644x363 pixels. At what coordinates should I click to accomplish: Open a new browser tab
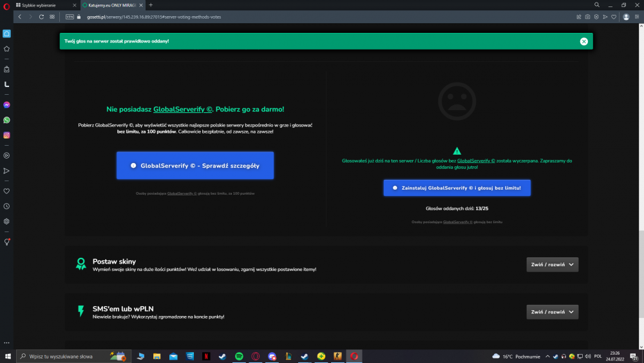(x=151, y=5)
